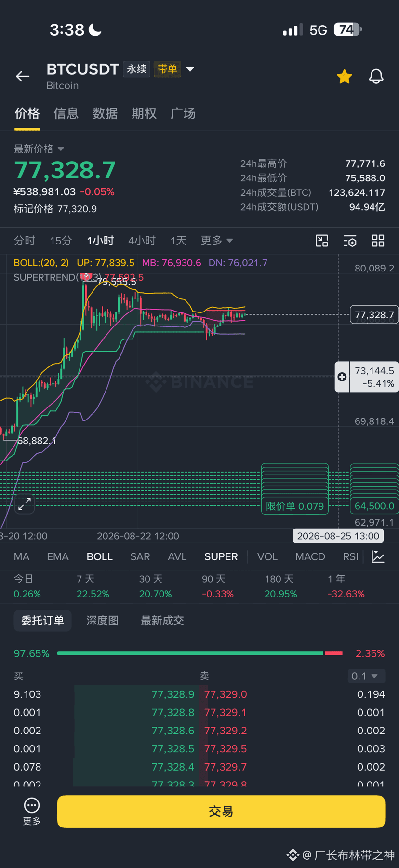
Task: Select bid price 77,328.8
Action: pos(173,713)
